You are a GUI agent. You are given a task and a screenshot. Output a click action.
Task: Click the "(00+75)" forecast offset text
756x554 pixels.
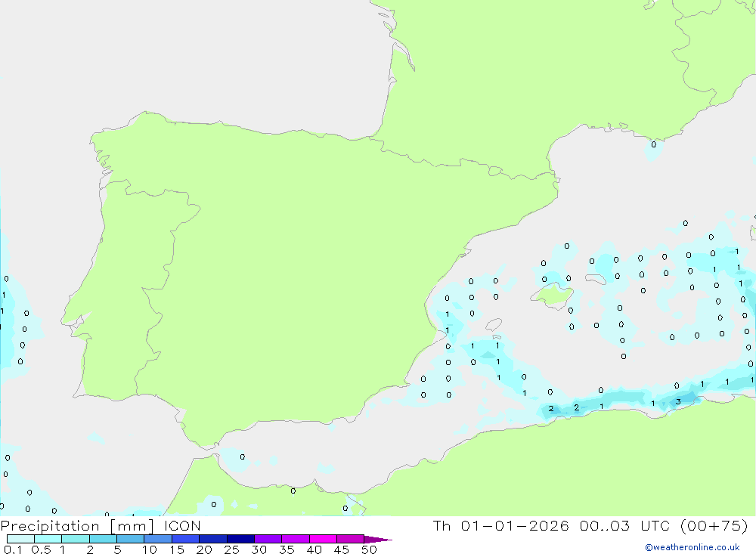click(714, 525)
